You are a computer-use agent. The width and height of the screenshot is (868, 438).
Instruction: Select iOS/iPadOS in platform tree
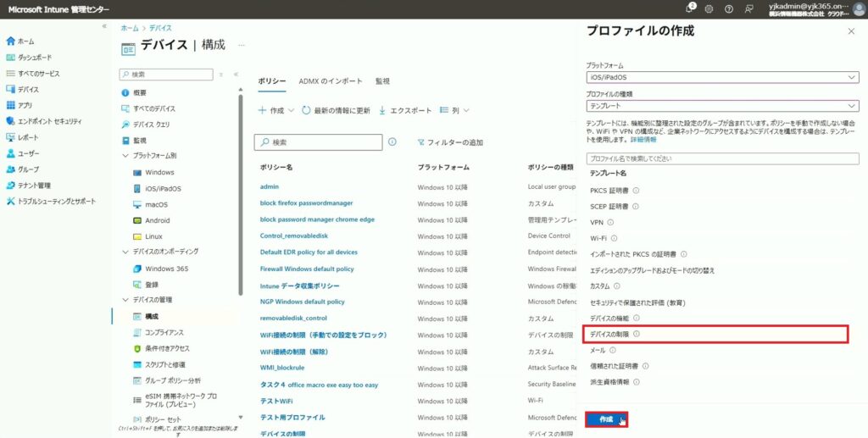pyautogui.click(x=163, y=189)
